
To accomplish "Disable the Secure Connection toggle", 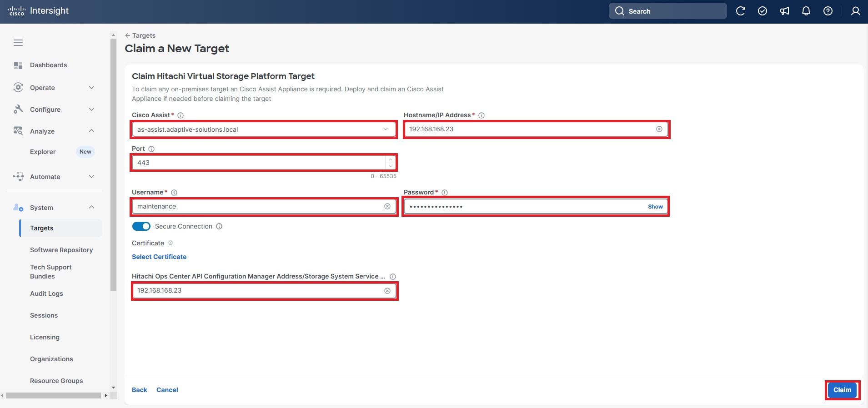I will coord(141,226).
